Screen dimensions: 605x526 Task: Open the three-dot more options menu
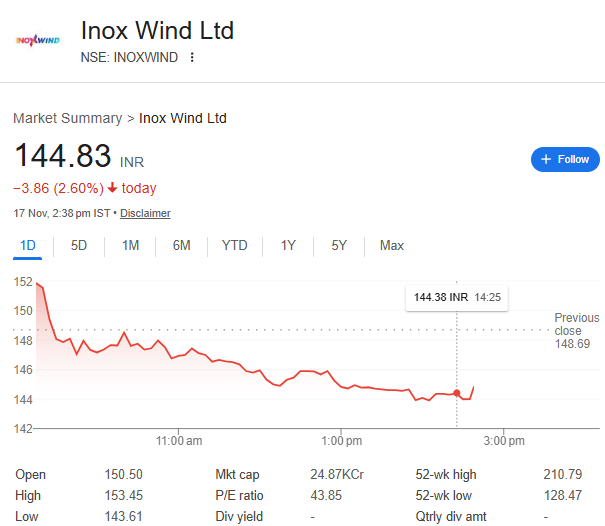click(x=192, y=57)
